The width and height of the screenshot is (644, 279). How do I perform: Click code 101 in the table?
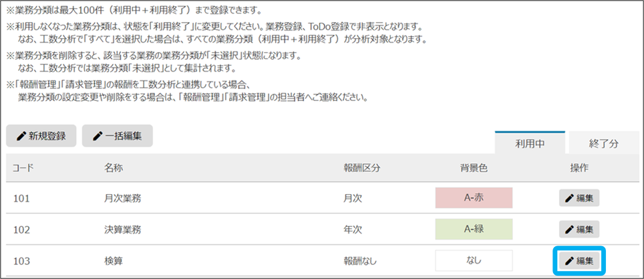pyautogui.click(x=21, y=198)
